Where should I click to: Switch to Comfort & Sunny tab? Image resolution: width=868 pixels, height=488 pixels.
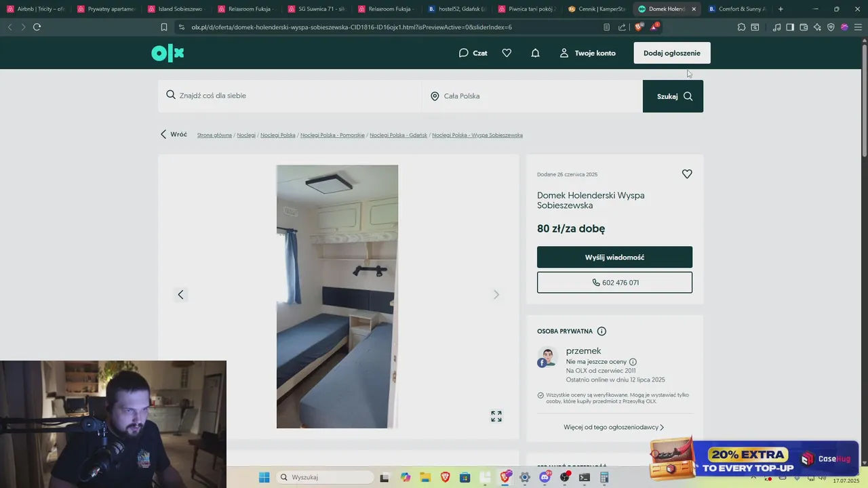(737, 9)
